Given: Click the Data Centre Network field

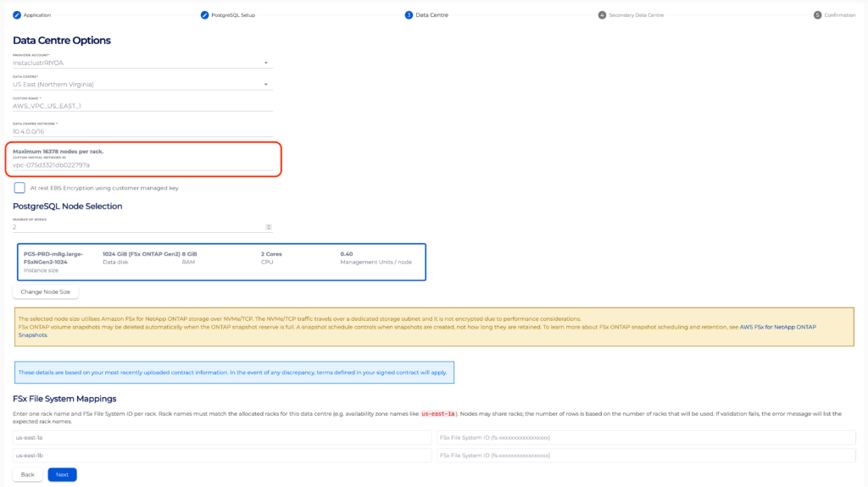Looking at the screenshot, I should (x=142, y=131).
